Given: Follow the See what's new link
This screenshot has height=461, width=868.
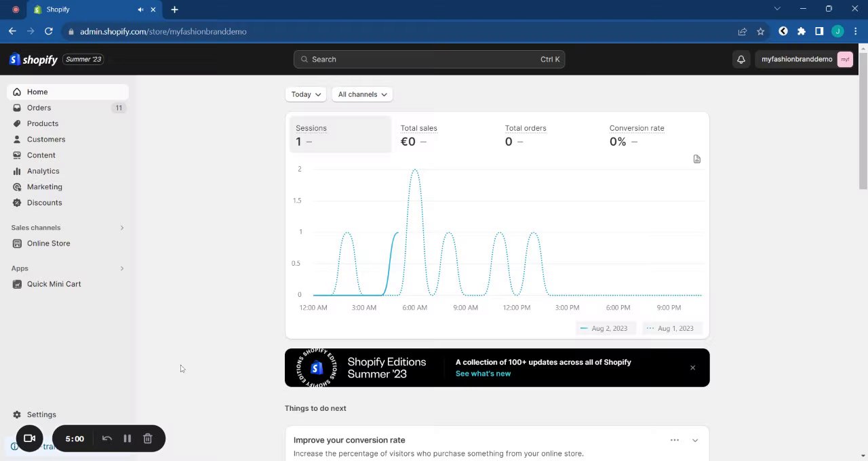Looking at the screenshot, I should pyautogui.click(x=483, y=374).
